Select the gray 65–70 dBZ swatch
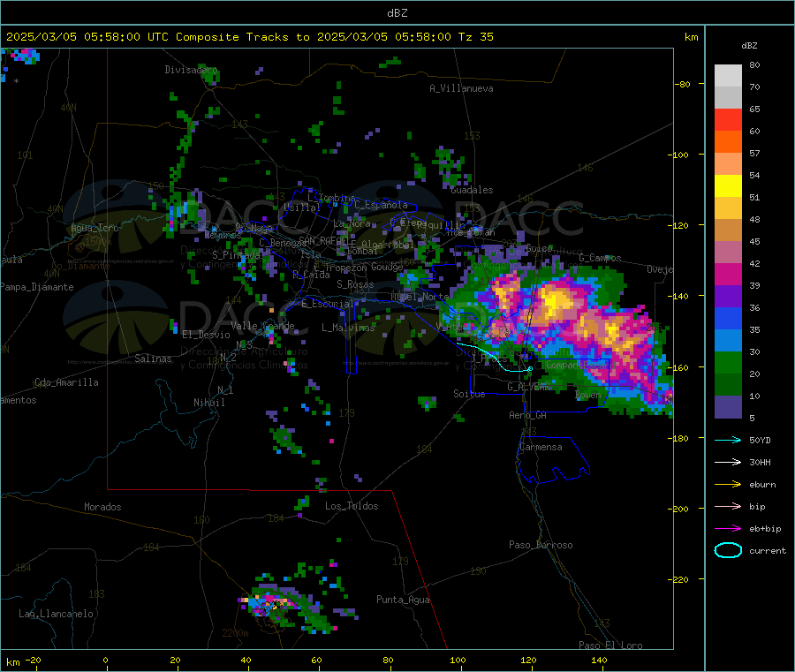 [x=728, y=98]
